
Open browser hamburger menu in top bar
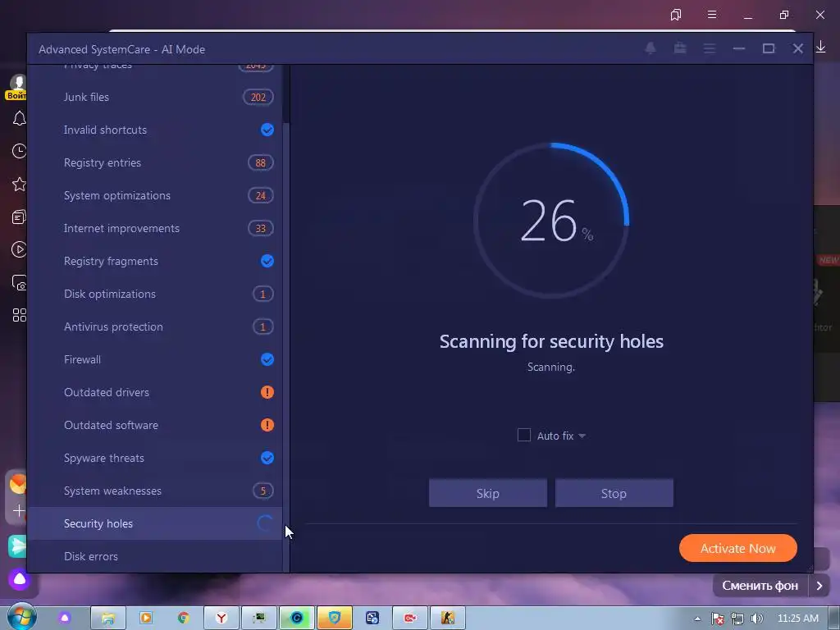[712, 15]
